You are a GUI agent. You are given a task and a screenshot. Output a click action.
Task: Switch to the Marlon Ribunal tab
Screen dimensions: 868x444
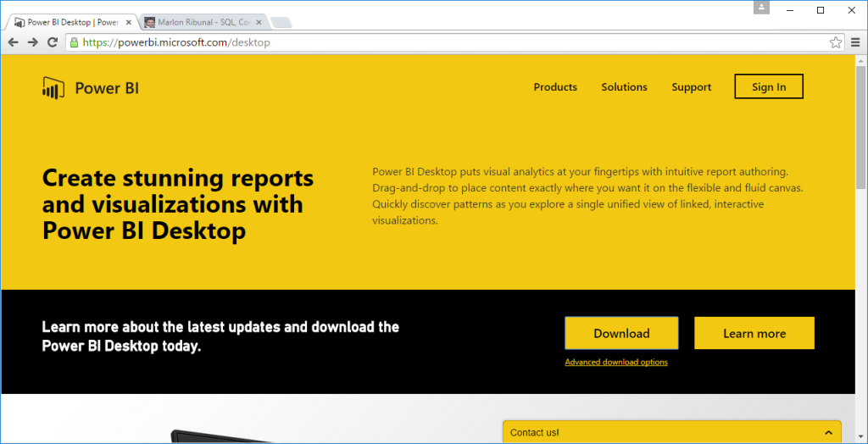pyautogui.click(x=203, y=23)
